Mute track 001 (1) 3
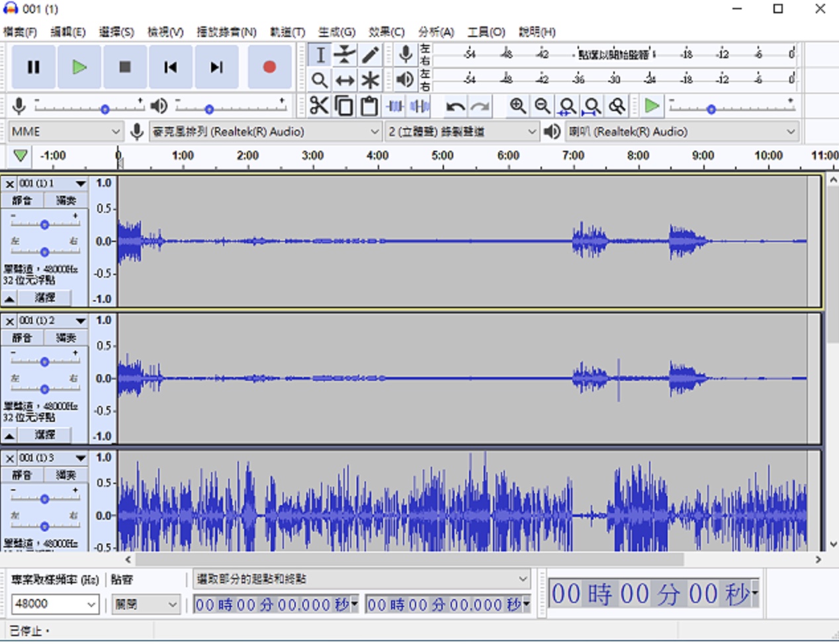839x644 pixels. click(x=22, y=475)
